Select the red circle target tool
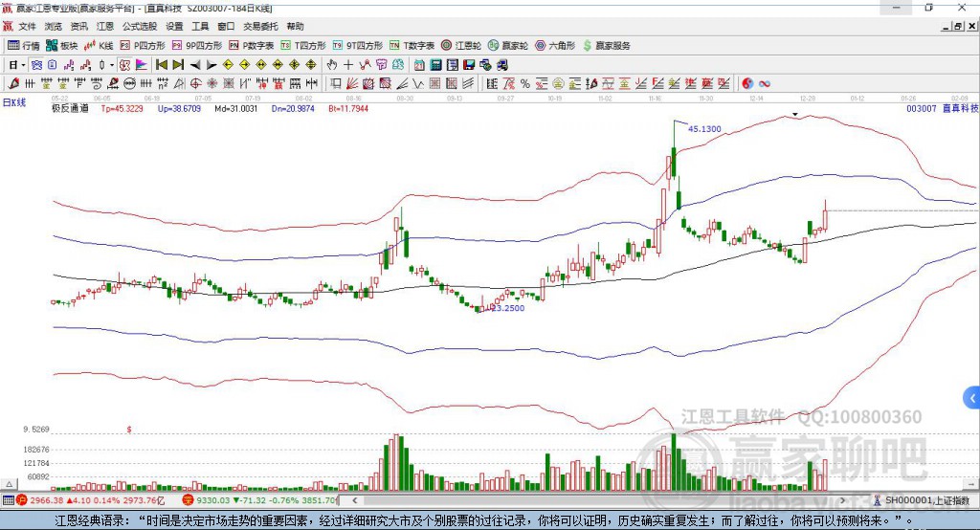This screenshot has height=530, width=980. 195,83
